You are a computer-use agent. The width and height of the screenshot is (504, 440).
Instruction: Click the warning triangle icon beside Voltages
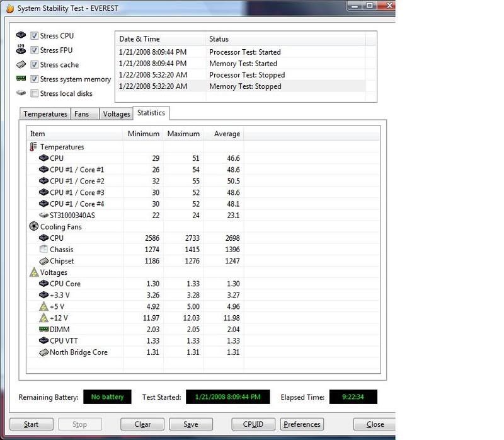coord(34,272)
